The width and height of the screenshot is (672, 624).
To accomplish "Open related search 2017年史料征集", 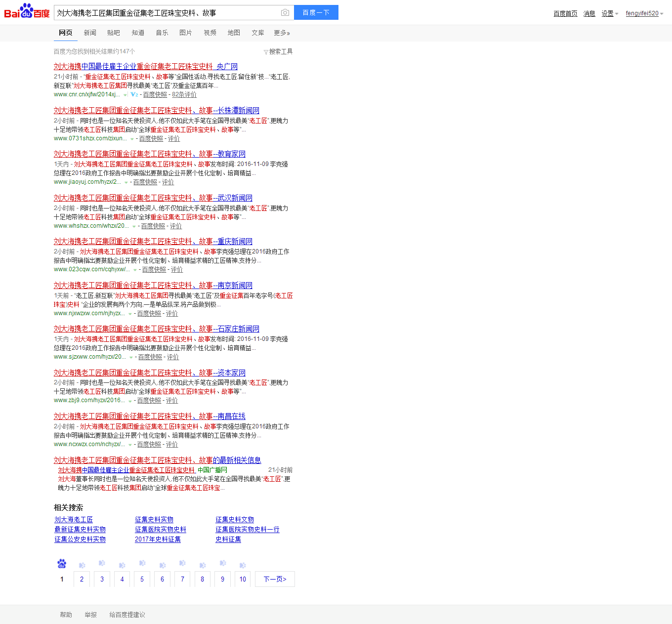I will 158,539.
